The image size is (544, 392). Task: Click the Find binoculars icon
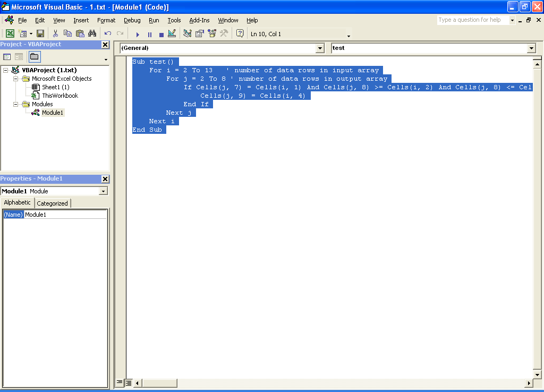(x=92, y=34)
